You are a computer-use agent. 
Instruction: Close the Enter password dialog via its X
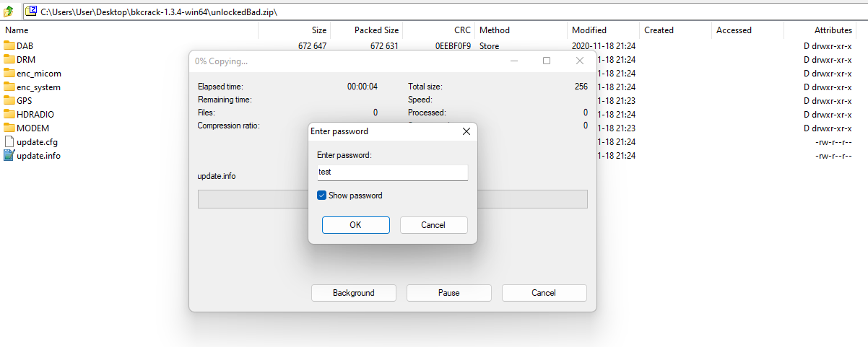coord(466,131)
